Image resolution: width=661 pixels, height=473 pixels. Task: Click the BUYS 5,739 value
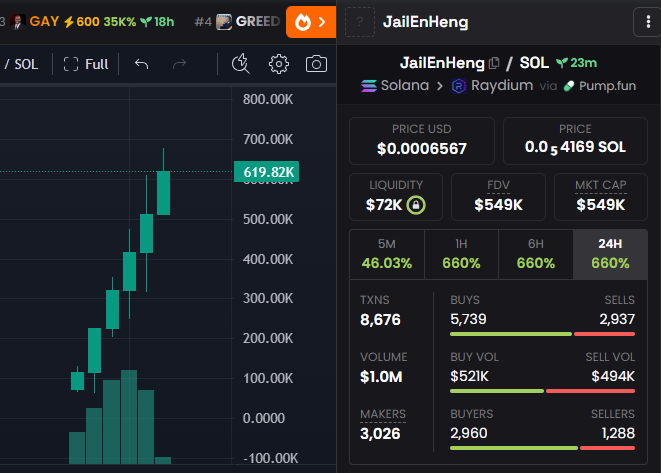click(468, 319)
